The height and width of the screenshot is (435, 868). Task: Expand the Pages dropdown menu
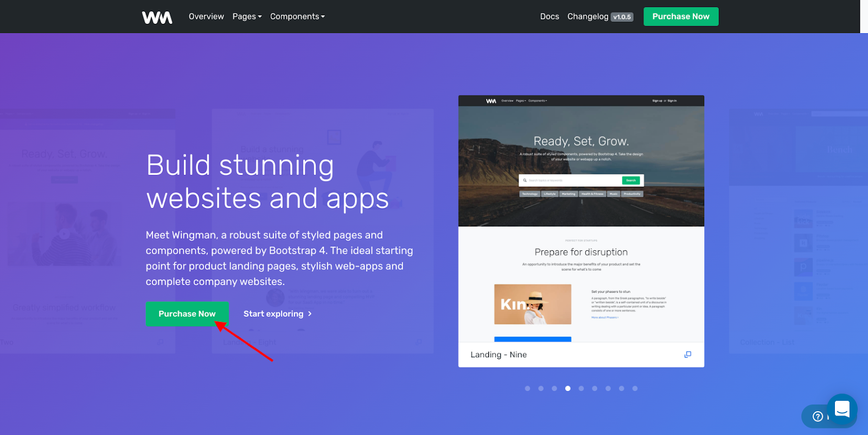point(247,17)
